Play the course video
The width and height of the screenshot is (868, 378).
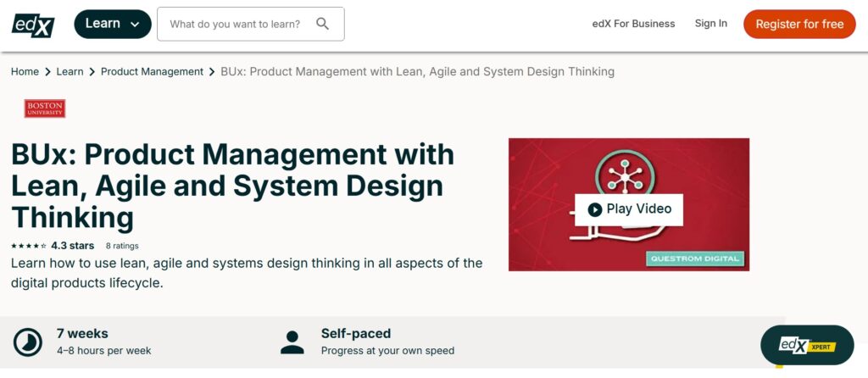tap(629, 209)
